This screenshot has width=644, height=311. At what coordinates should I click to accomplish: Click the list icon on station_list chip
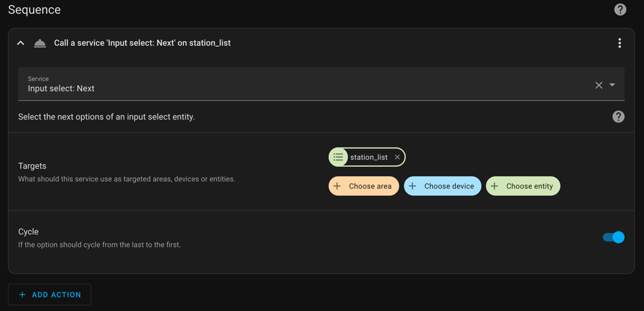[x=338, y=157]
